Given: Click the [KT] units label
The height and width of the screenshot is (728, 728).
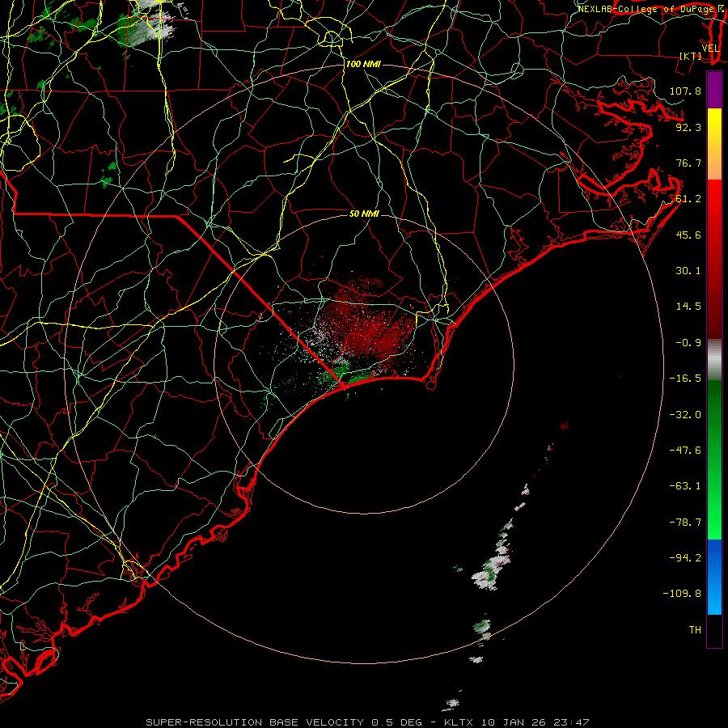Looking at the screenshot, I should (691, 56).
